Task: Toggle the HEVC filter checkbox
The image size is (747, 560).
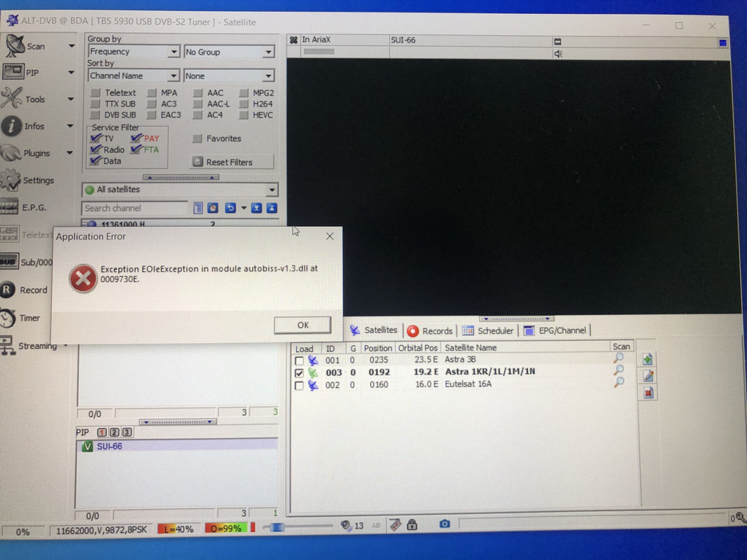Action: pyautogui.click(x=244, y=115)
